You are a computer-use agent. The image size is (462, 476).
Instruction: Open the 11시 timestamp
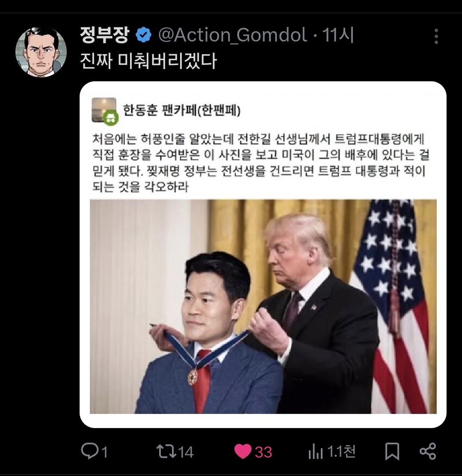pyautogui.click(x=338, y=35)
